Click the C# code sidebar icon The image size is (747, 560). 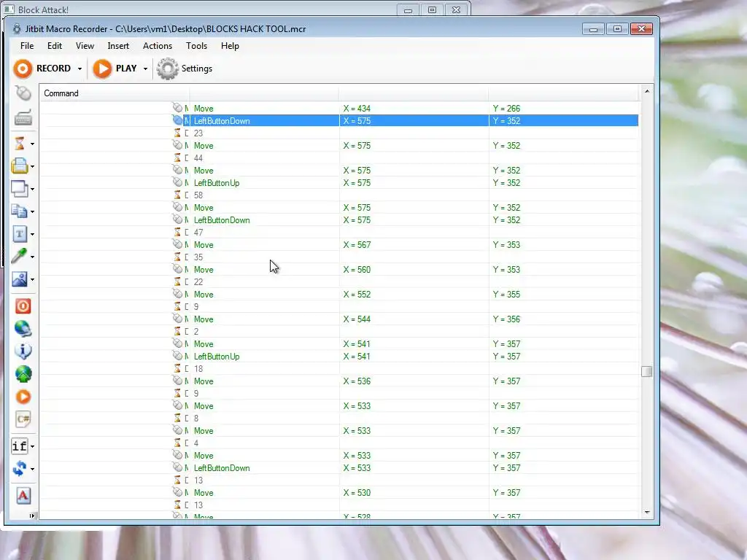click(x=23, y=419)
